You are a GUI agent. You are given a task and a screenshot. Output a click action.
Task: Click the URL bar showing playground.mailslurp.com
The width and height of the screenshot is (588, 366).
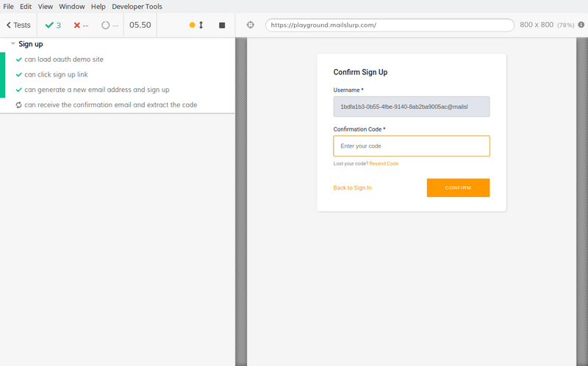[390, 25]
